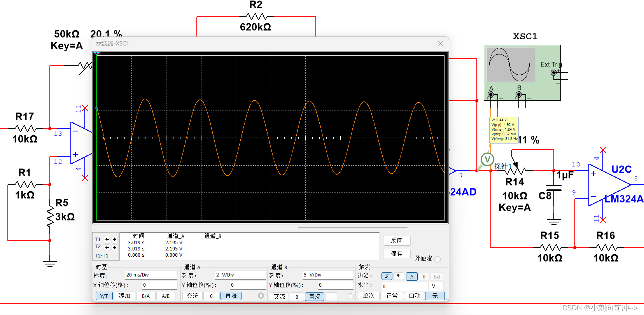This screenshot has height=315, width=644.
Task: Edit channel B scale 5 V/Div field
Action: 327,275
